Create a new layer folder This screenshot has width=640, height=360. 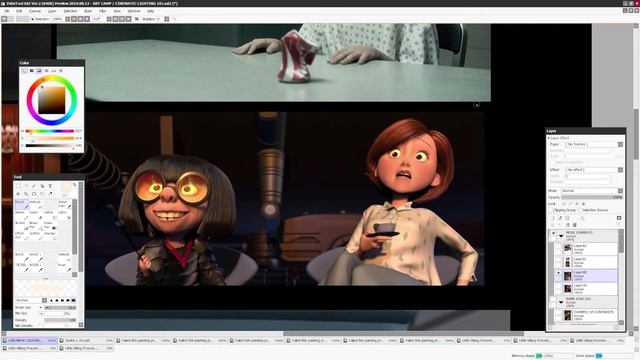(x=567, y=218)
